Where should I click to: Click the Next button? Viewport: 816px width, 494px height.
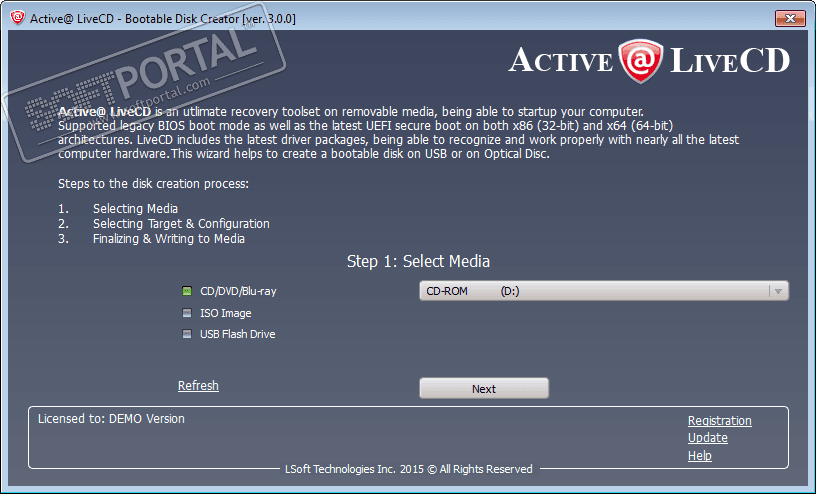click(x=484, y=388)
